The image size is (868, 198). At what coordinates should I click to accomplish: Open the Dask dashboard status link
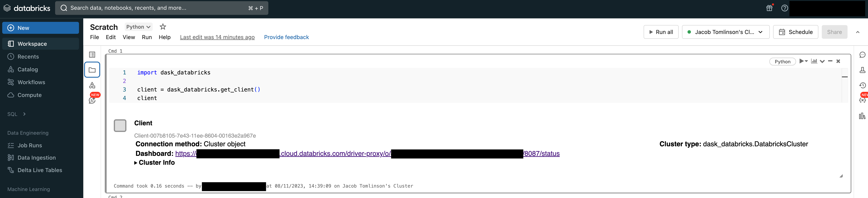pyautogui.click(x=367, y=153)
